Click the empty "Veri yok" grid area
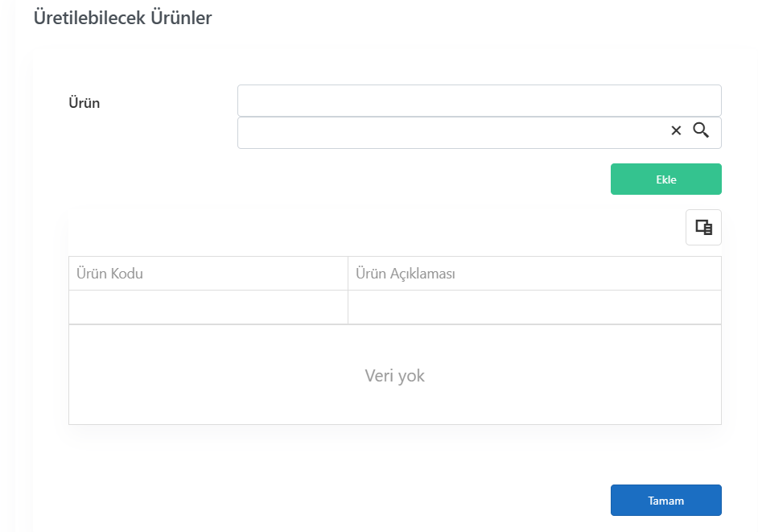 coord(395,375)
